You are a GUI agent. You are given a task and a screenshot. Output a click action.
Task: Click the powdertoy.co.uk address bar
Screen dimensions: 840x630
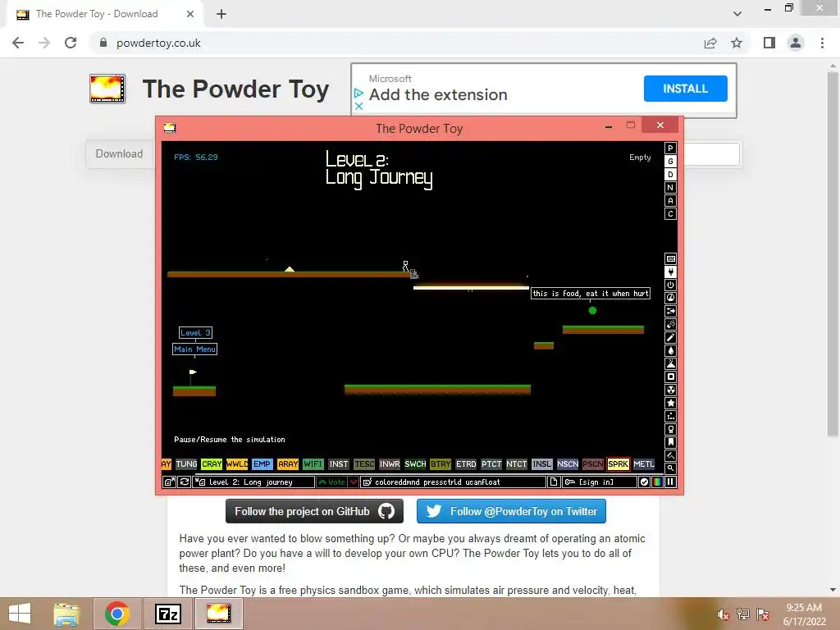(396, 43)
